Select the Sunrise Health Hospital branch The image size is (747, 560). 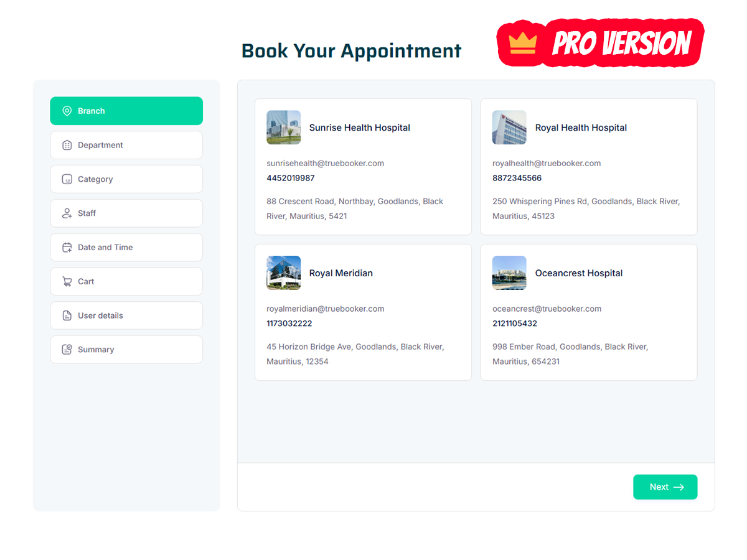[x=363, y=167]
